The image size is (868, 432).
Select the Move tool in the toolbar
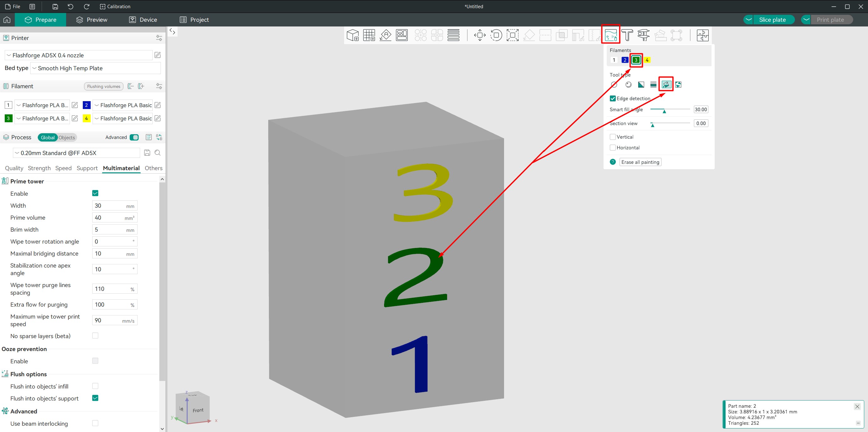[479, 35]
